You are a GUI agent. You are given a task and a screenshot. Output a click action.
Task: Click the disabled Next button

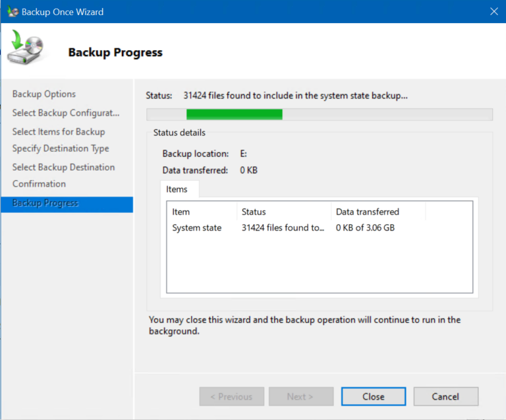coord(300,396)
